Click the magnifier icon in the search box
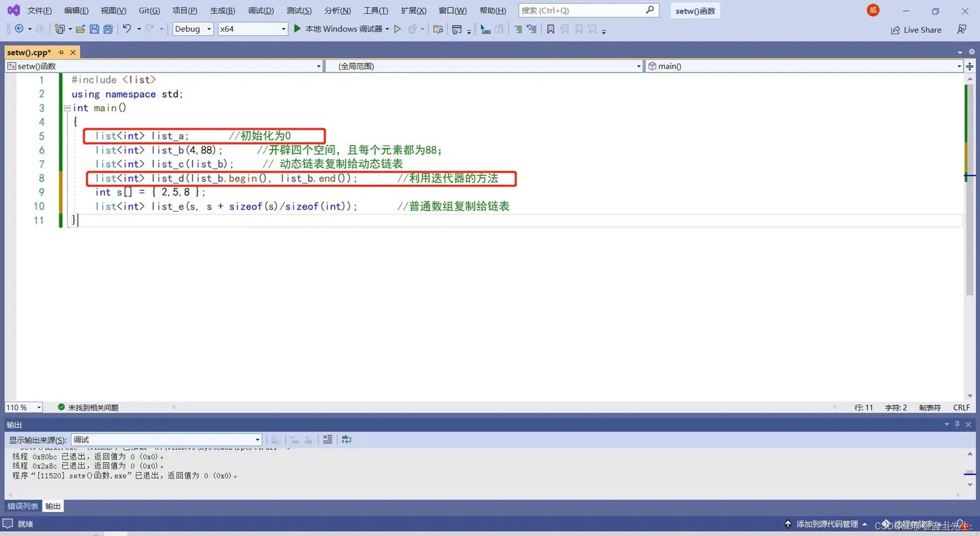The image size is (980, 536). (x=650, y=10)
